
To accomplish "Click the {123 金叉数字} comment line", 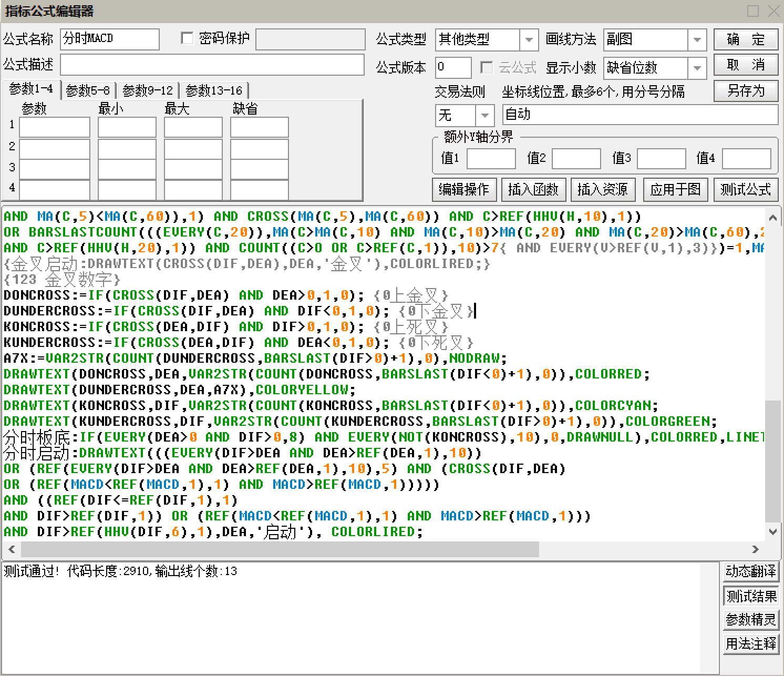I will coord(62,280).
